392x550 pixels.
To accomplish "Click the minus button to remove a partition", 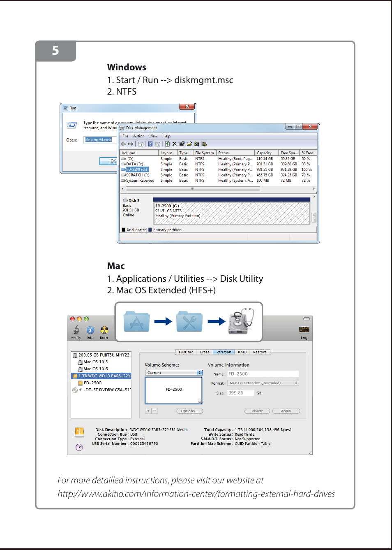I will point(154,411).
